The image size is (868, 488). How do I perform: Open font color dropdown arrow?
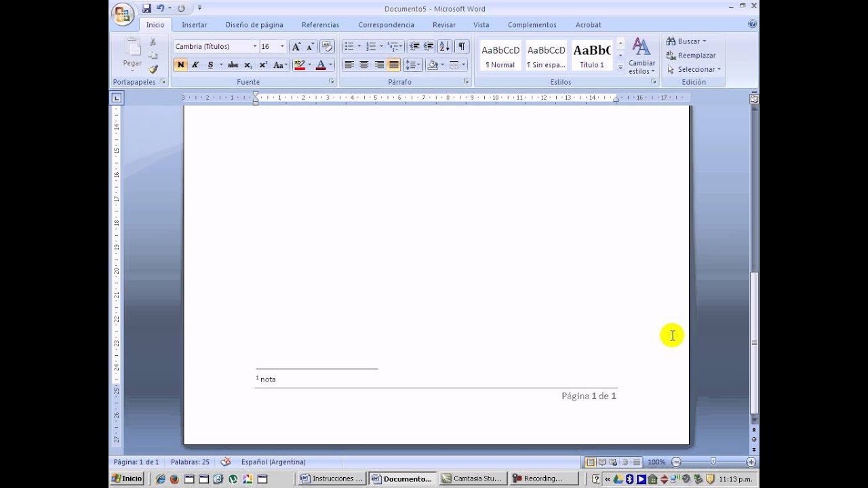(x=331, y=65)
